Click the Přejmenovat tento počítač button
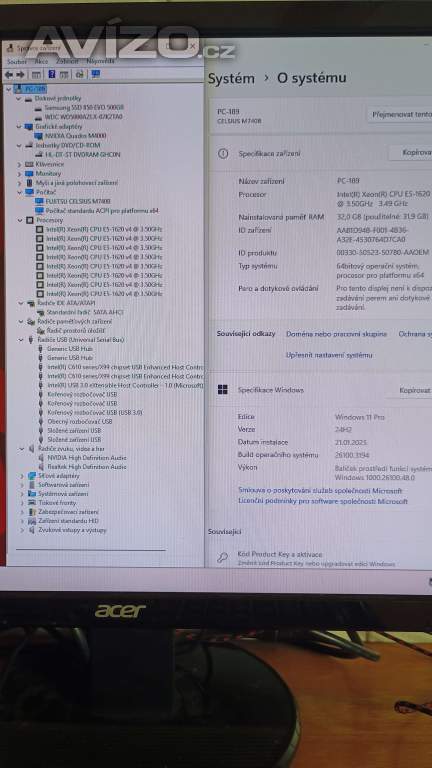Image resolution: width=432 pixels, height=768 pixels. pyautogui.click(x=400, y=115)
